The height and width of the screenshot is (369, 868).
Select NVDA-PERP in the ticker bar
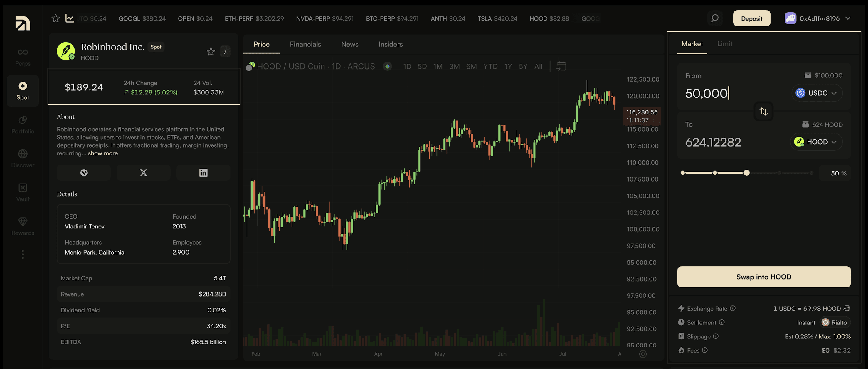coord(324,18)
